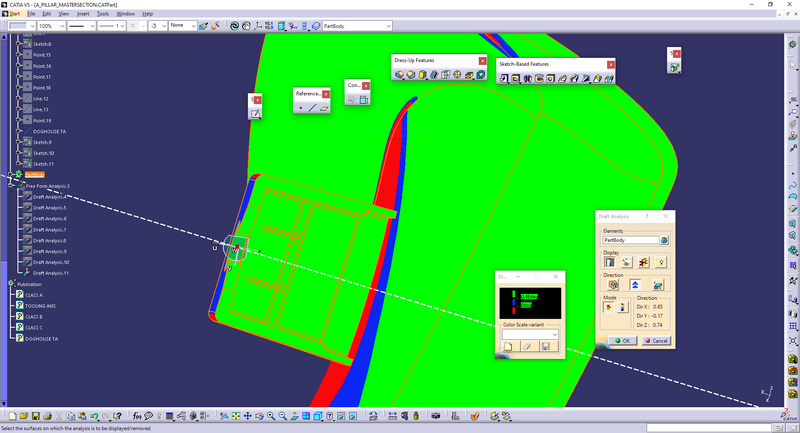The width and height of the screenshot is (800, 433).
Task: Select the Point tool in Reference toolbar
Action: [301, 107]
